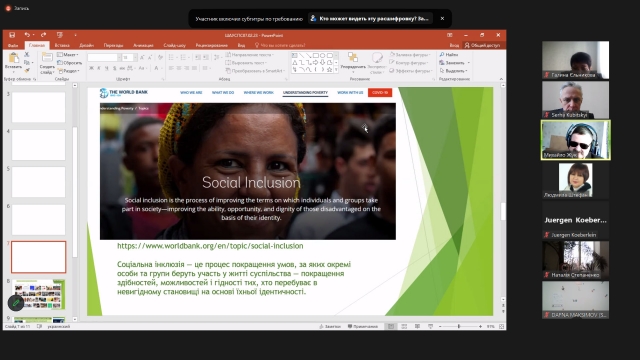
Task: Clear all text formatting
Action: point(160,58)
